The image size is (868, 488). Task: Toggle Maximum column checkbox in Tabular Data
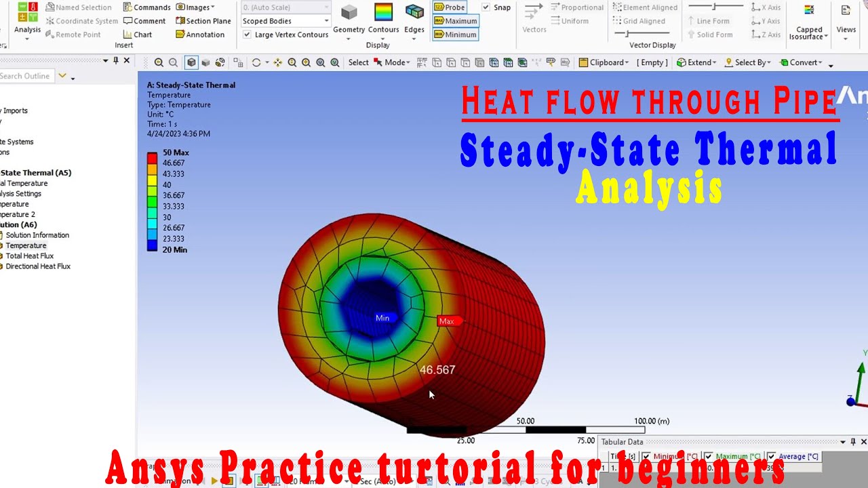click(709, 457)
